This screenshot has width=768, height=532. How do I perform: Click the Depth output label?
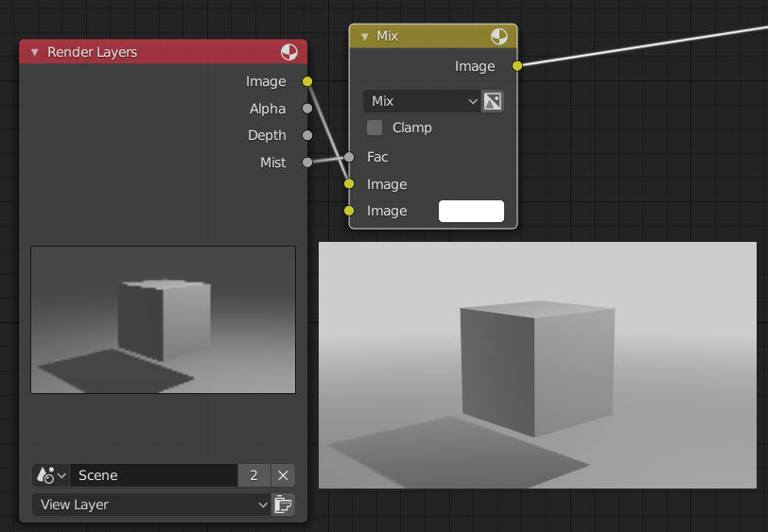coord(267,135)
